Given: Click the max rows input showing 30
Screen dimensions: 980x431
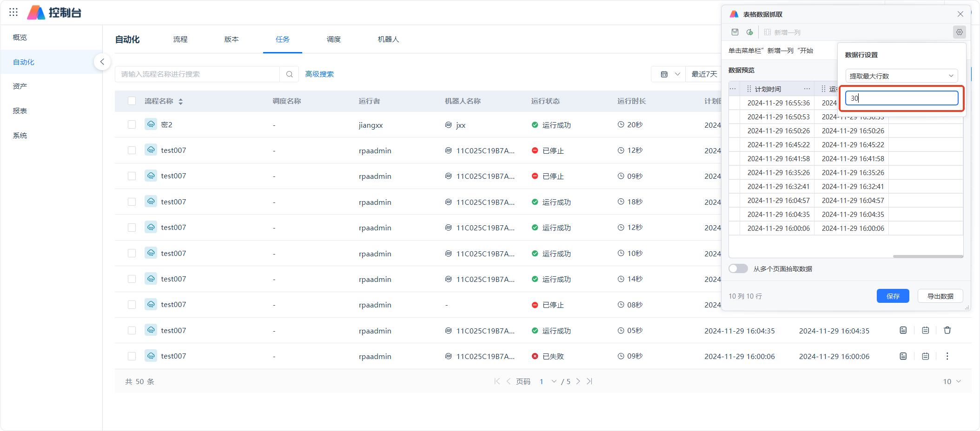Looking at the screenshot, I should click(901, 98).
